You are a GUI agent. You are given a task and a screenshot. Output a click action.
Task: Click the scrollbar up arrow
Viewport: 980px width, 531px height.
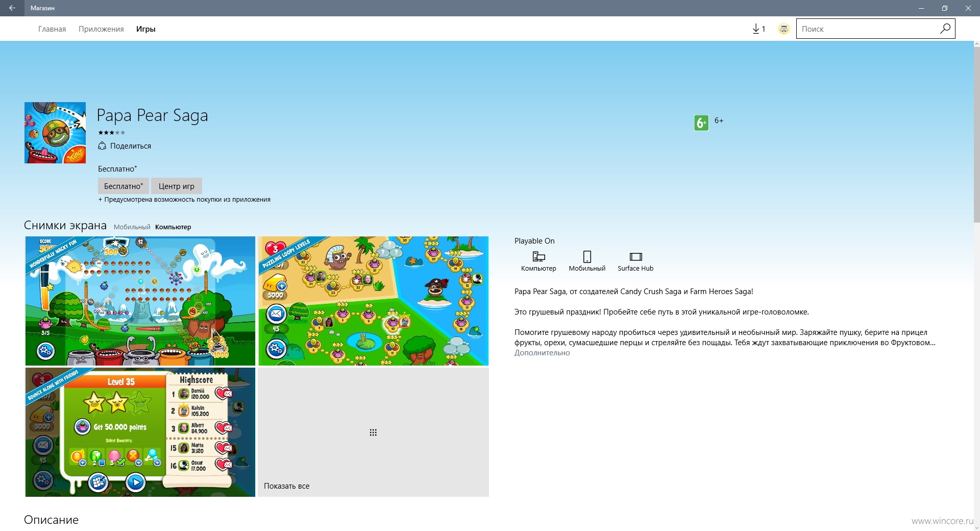point(976,44)
